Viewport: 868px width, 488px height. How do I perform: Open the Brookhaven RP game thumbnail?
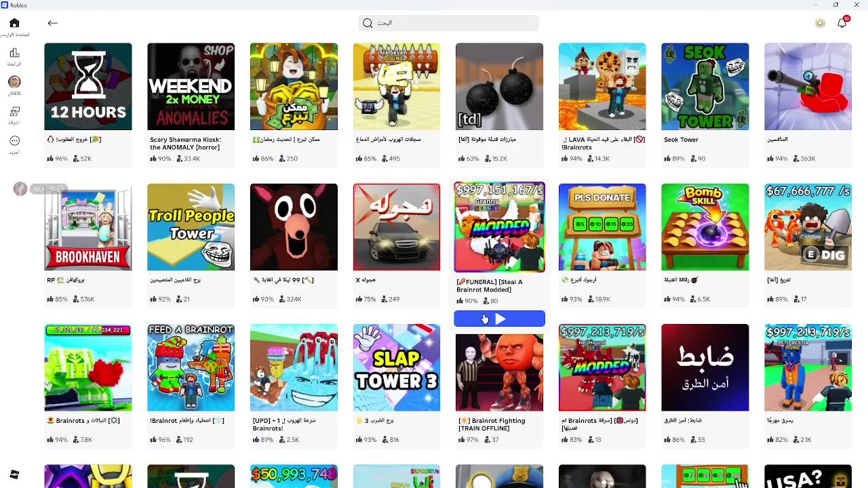coord(88,227)
